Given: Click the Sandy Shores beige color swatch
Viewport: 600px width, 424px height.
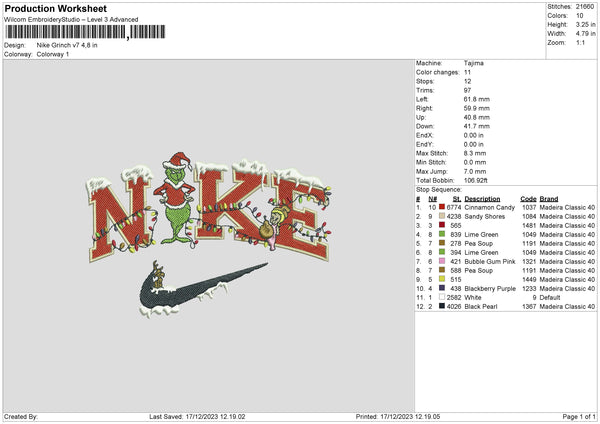Looking at the screenshot, I should (442, 216).
